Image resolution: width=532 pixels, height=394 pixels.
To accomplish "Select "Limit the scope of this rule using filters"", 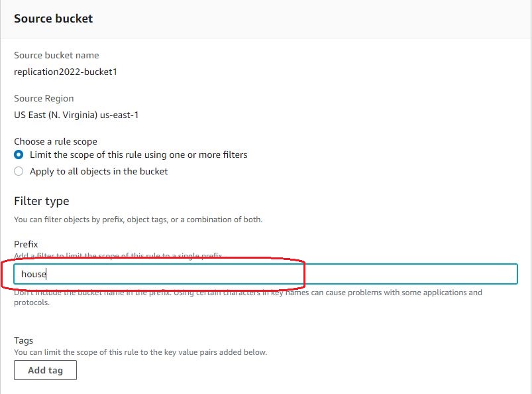I will tap(19, 155).
